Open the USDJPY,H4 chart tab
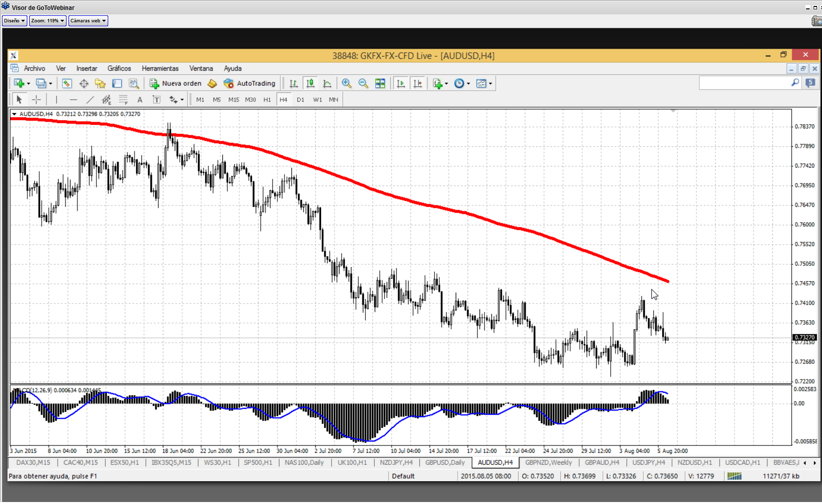Viewport: 822px width, 504px height. pos(649,462)
